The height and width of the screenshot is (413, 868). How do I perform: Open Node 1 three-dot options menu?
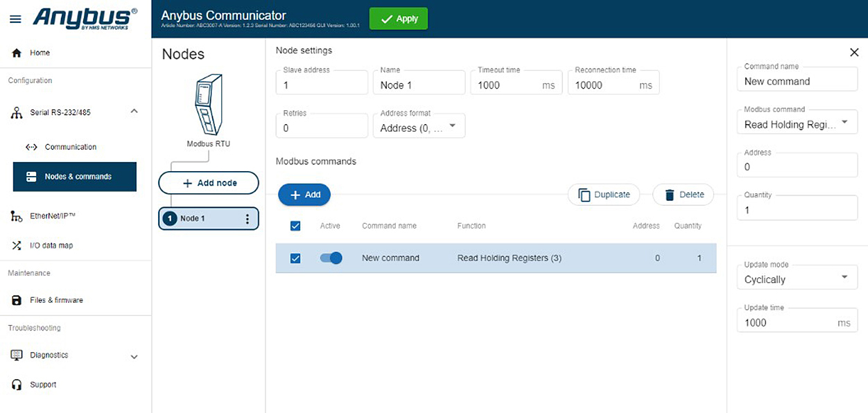click(x=248, y=219)
